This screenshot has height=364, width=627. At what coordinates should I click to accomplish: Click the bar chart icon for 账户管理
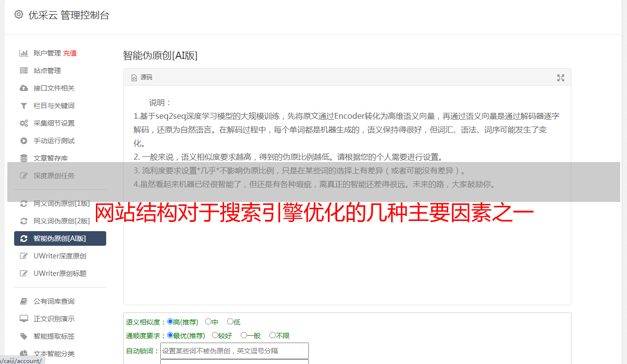(23, 53)
